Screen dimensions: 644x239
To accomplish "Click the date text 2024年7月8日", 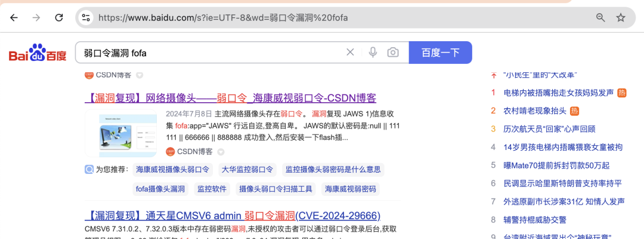I will pos(188,114).
